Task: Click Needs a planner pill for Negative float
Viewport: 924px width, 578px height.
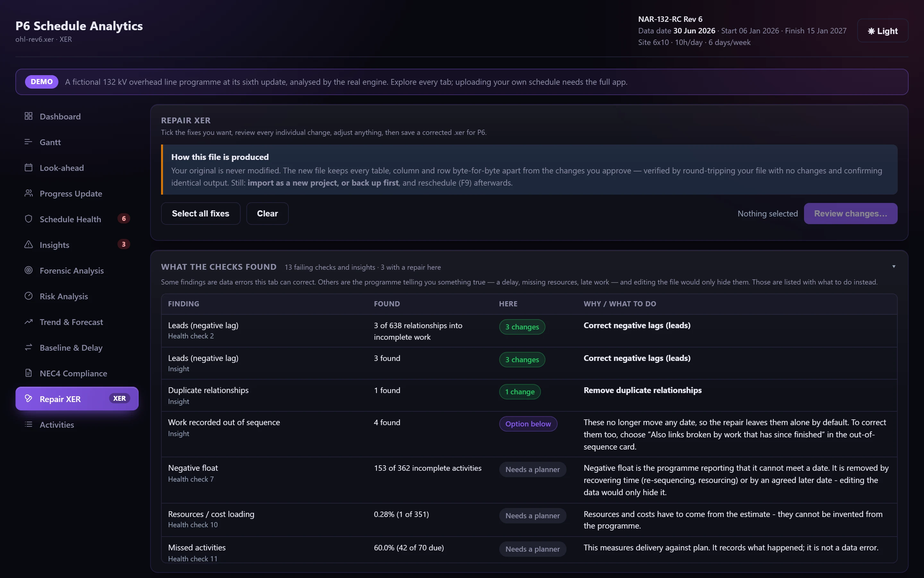Action: (x=532, y=469)
